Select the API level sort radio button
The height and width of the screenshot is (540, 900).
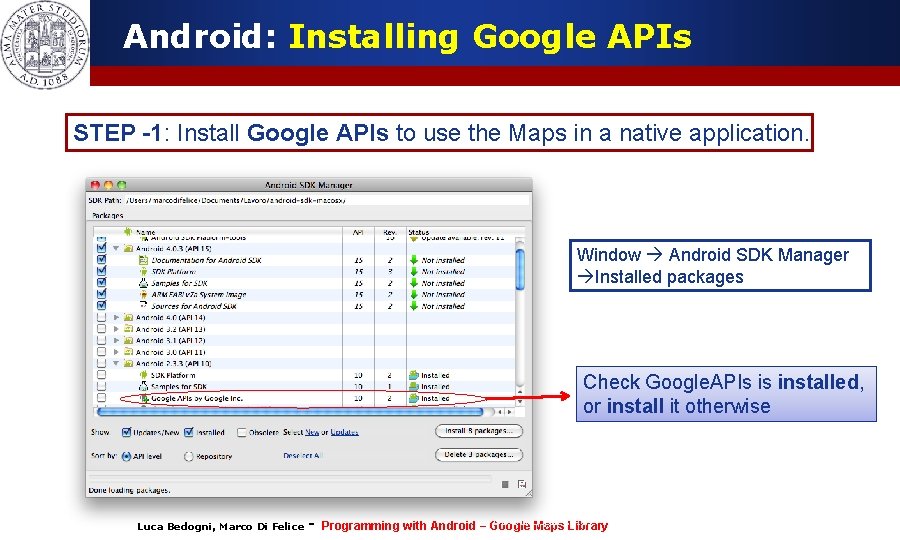[126, 456]
